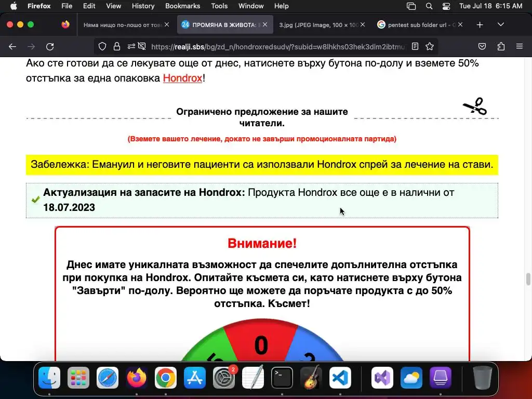
Task: Click the date and time in menu bar
Action: [490, 6]
